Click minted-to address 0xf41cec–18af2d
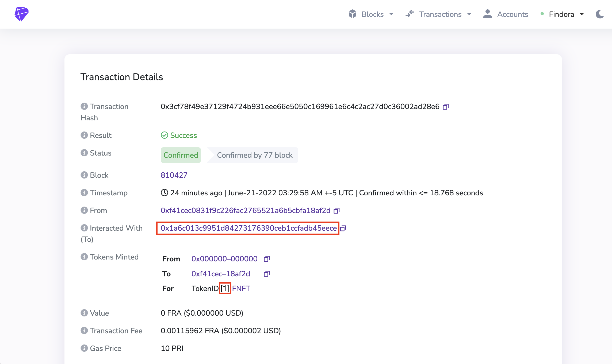The width and height of the screenshot is (612, 364). tap(221, 274)
